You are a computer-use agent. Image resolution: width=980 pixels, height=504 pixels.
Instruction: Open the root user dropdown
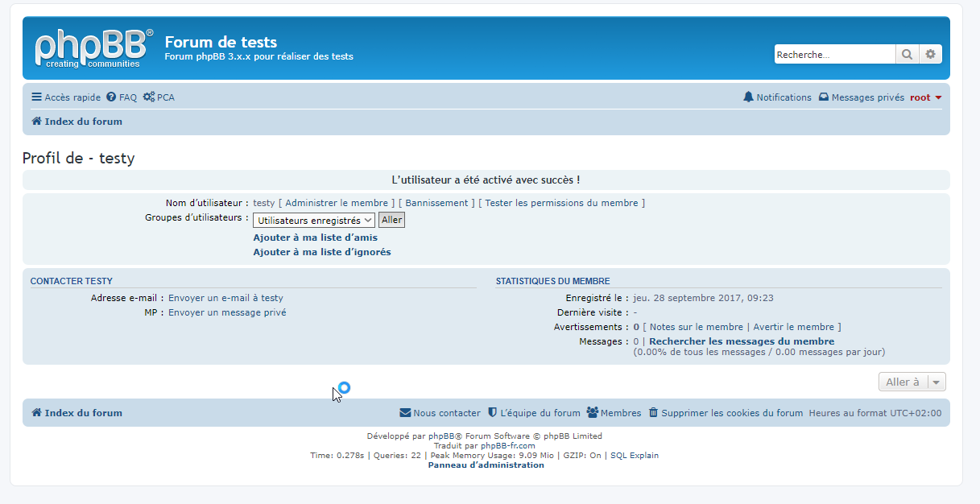tap(925, 97)
